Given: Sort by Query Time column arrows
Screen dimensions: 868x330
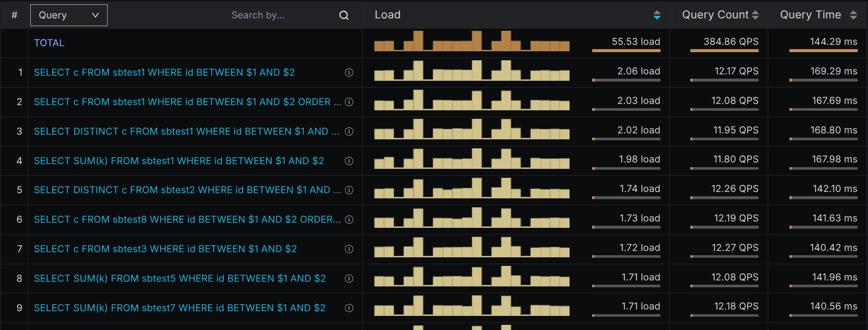Looking at the screenshot, I should click(853, 15).
